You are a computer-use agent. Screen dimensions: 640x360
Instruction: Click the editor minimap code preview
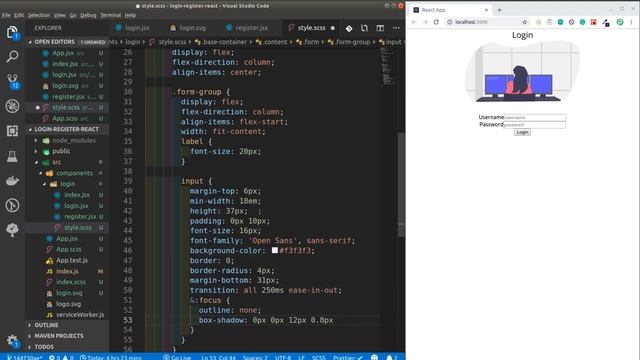pyautogui.click(x=388, y=65)
